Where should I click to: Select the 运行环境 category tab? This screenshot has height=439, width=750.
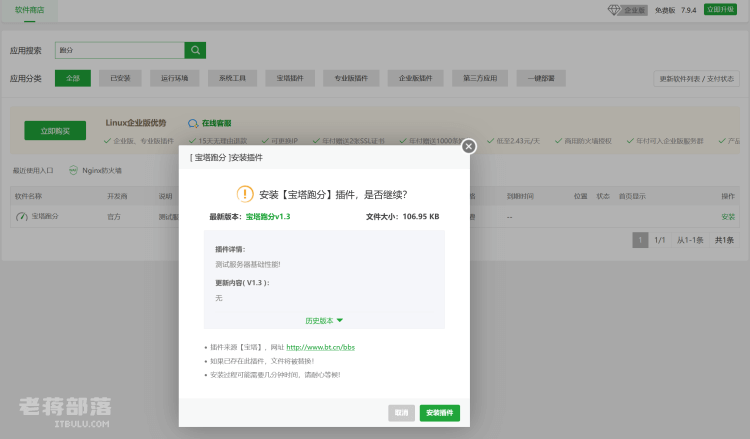[175, 78]
